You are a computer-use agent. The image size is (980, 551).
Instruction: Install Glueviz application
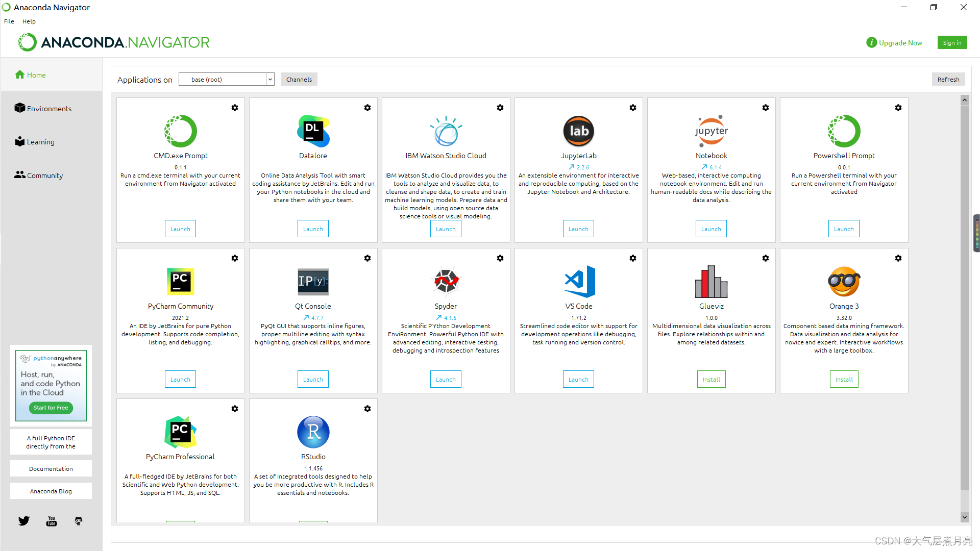[x=711, y=379]
